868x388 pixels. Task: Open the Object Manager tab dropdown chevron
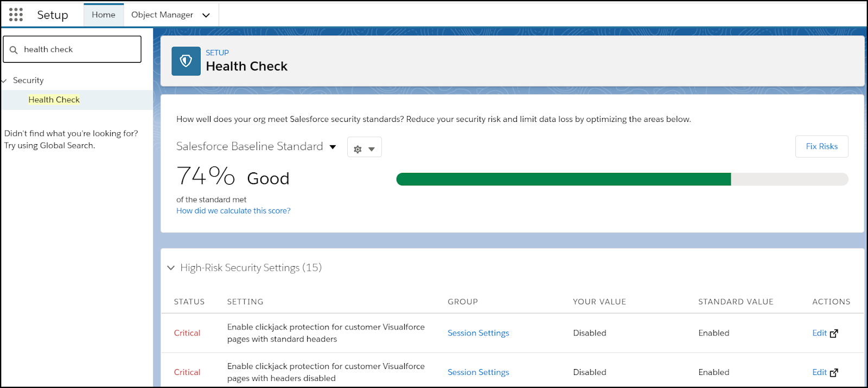[x=206, y=15]
